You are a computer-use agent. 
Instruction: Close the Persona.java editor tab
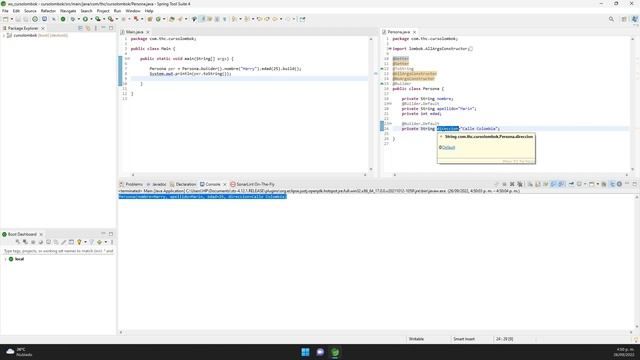(x=414, y=32)
